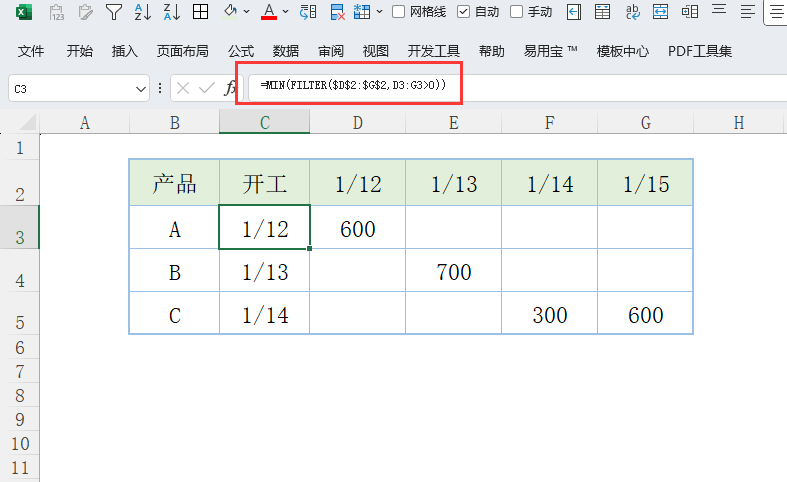Check the 手动 checkbox
The width and height of the screenshot is (787, 482).
coord(516,12)
